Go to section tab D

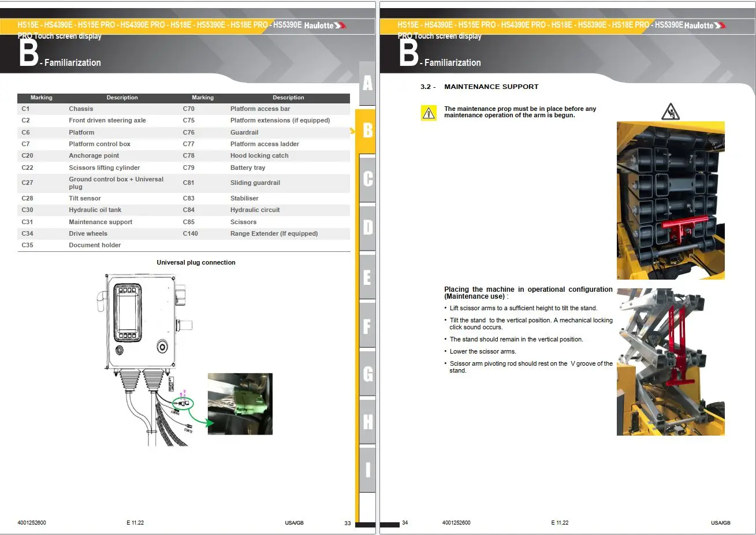(x=367, y=227)
